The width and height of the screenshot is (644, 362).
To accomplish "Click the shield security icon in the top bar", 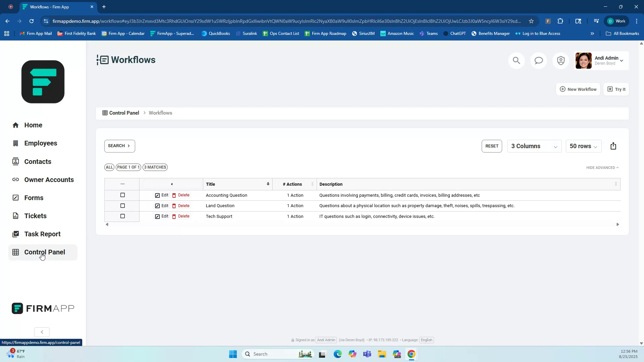I will click(x=560, y=60).
